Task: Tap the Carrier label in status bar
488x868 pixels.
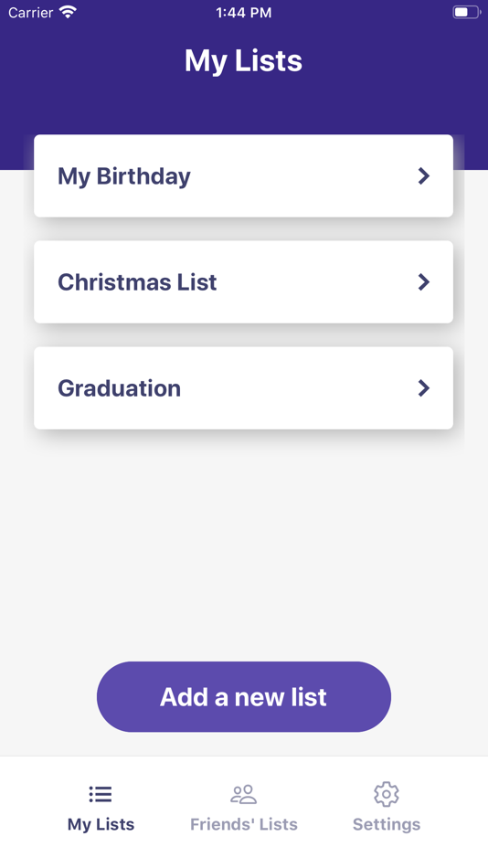Action: (30, 12)
